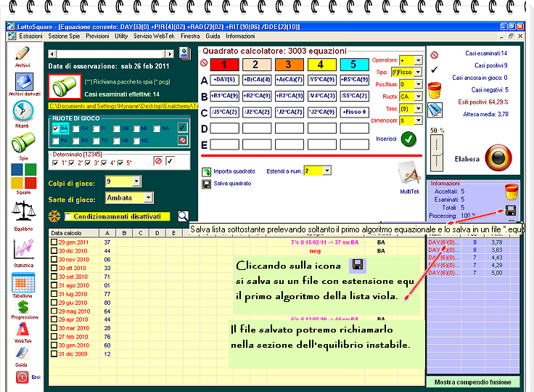Open the Time dropdown
Image resolution: width=534 pixels, height=392 pixels.
[x=418, y=108]
